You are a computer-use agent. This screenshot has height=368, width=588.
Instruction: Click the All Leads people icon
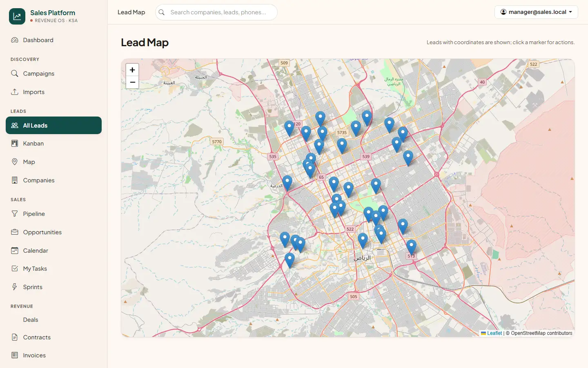[x=15, y=126]
